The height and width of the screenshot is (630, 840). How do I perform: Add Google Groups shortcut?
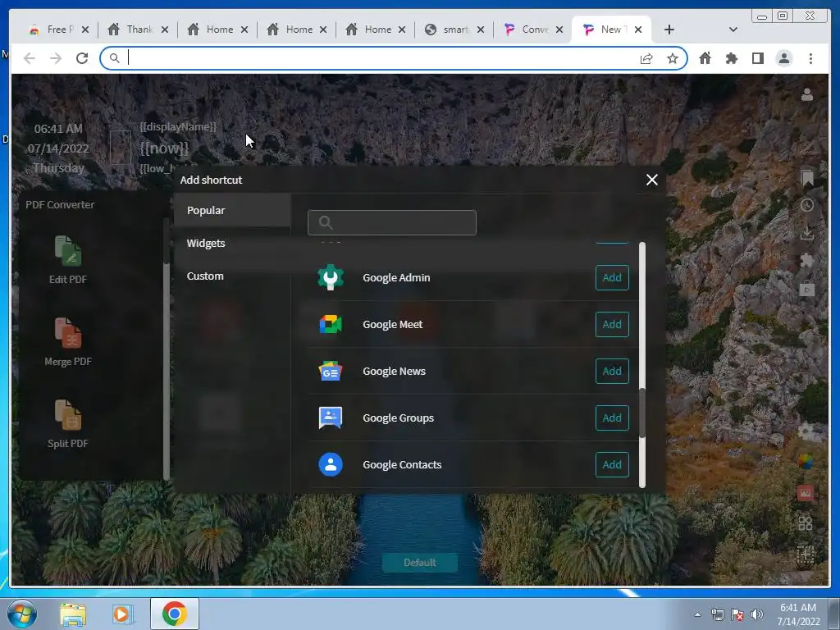pos(612,418)
